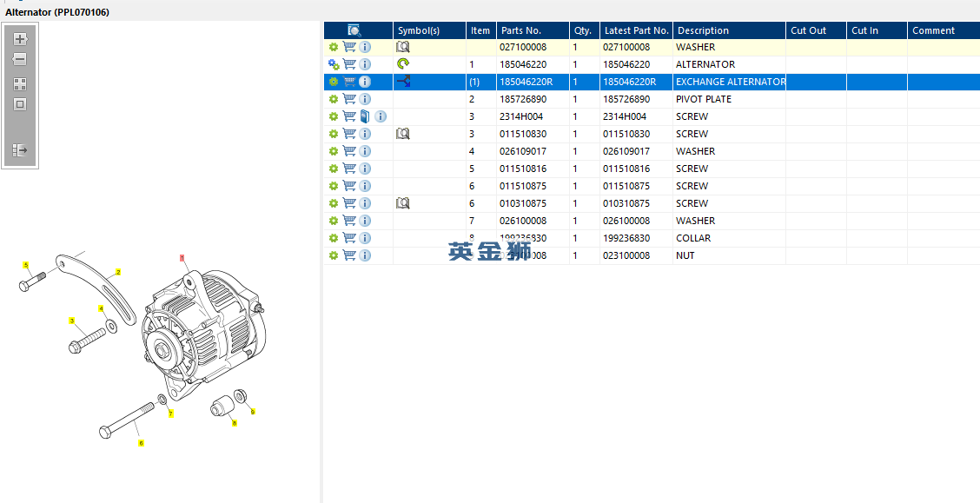This screenshot has width=980, height=503.
Task: Select the ALTERNATOR description cell
Action: (x=729, y=64)
